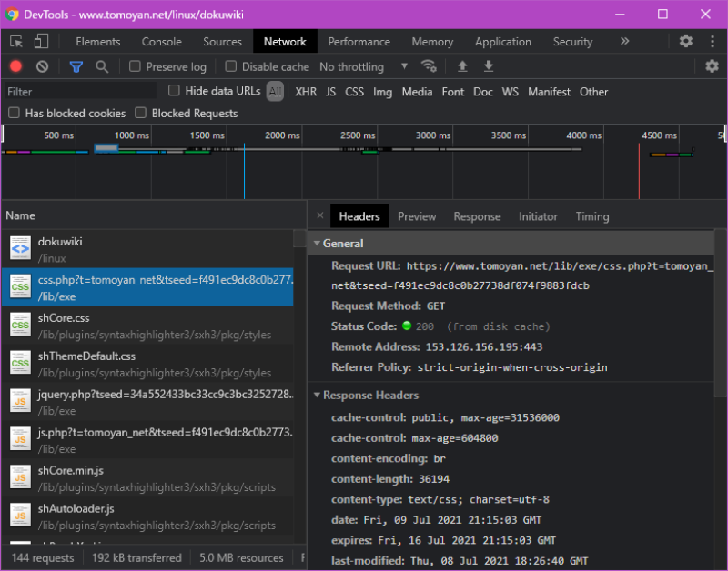
Task: Select the dokuwiki request row
Action: [147, 249]
